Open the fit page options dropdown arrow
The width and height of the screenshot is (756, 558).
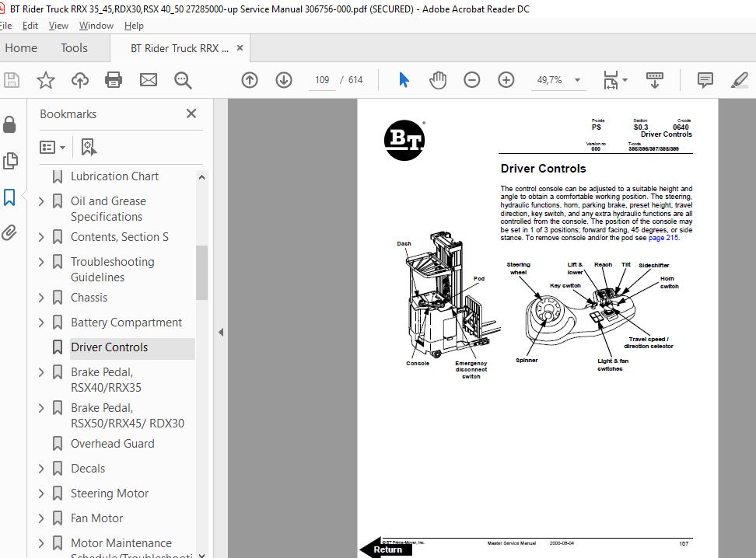point(625,80)
